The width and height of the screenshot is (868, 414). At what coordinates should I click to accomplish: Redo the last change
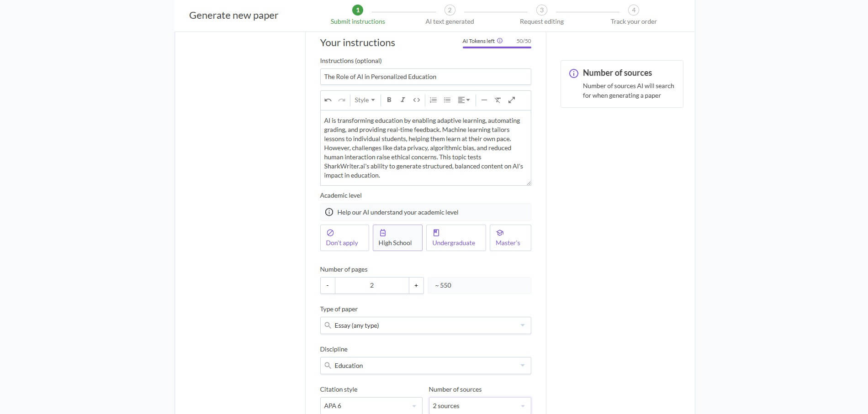click(x=341, y=100)
